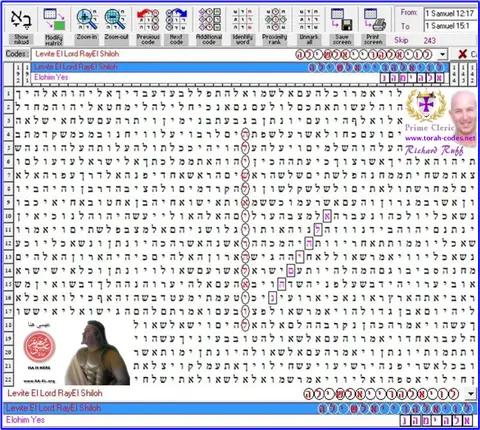Screen dimensions: 480x430
Task: Select matrix row number 19
Action: [8, 339]
